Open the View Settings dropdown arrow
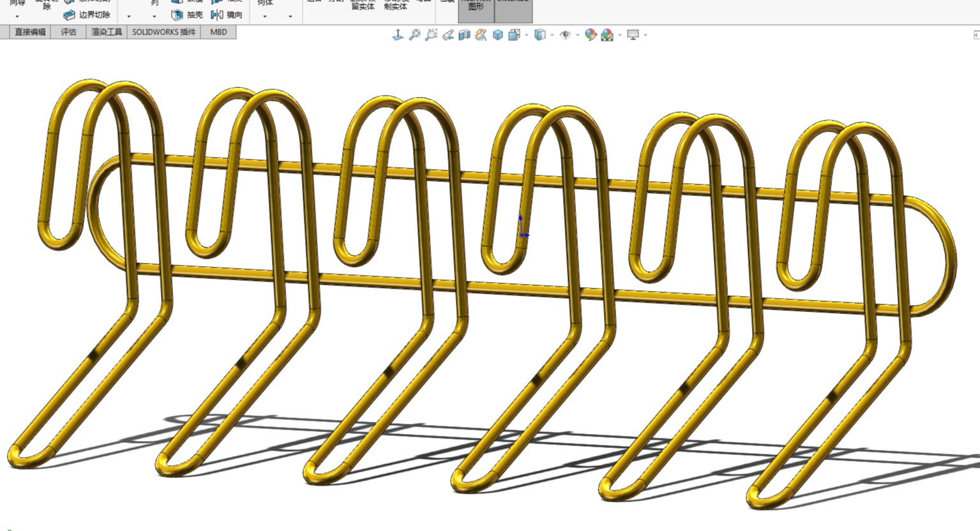Image resolution: width=980 pixels, height=531 pixels. click(x=645, y=35)
